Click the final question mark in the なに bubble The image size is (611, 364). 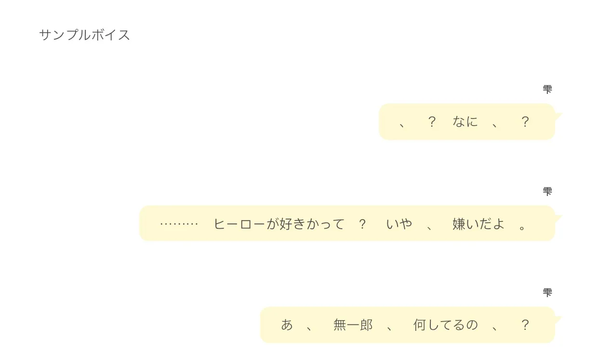(525, 122)
